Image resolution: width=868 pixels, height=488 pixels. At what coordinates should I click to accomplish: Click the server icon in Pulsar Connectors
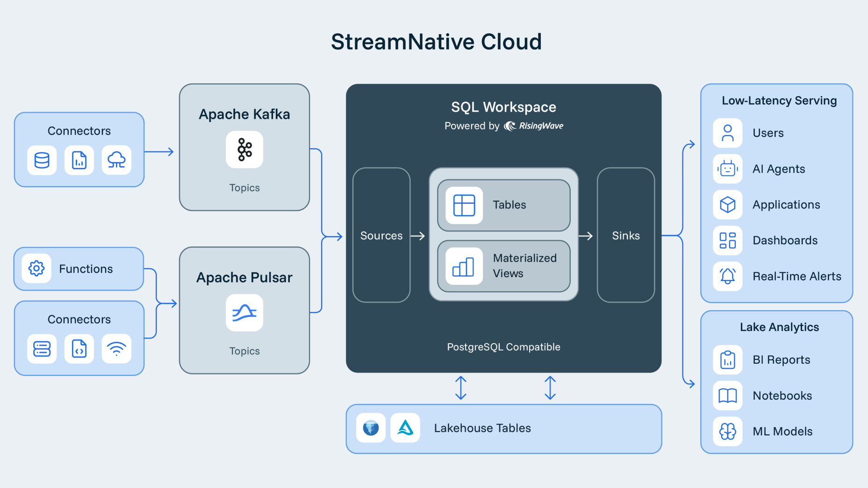(x=42, y=349)
